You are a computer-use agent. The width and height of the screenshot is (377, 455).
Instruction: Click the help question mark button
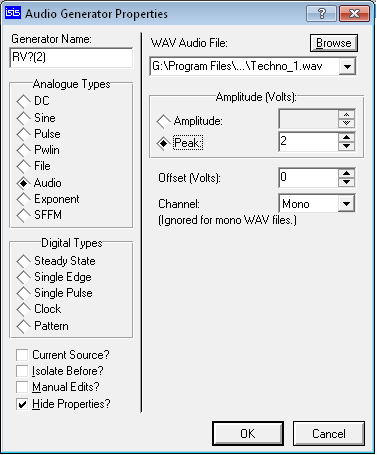pyautogui.click(x=321, y=14)
